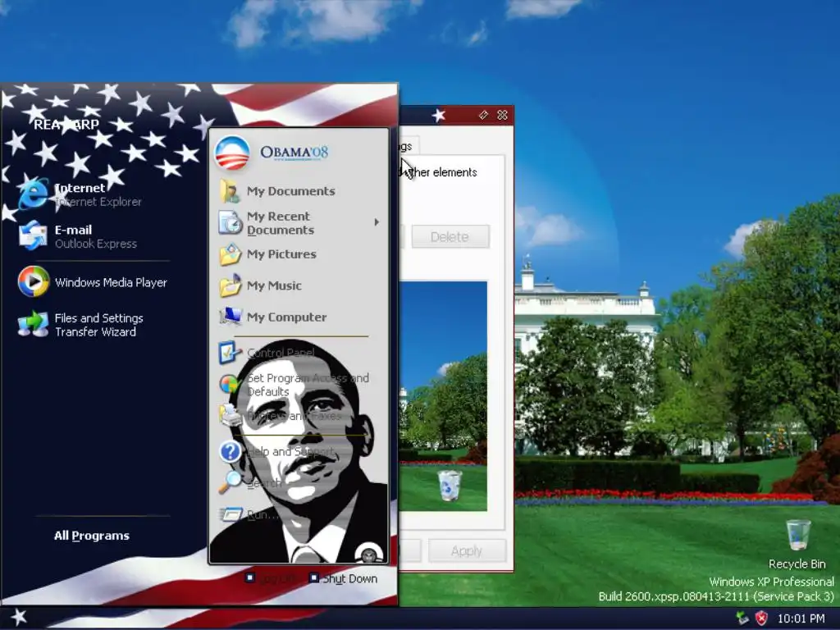Click the red security shield tray icon
Image resolution: width=840 pixels, height=630 pixels.
(761, 619)
